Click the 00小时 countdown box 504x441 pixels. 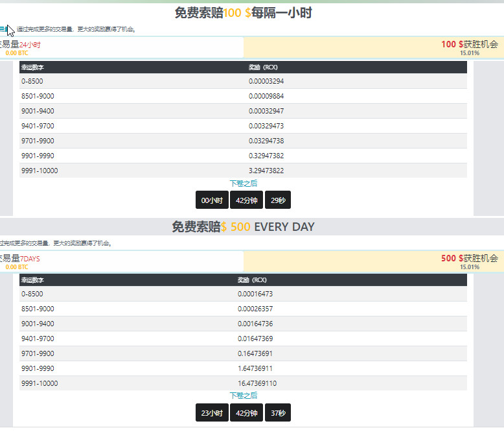212,200
